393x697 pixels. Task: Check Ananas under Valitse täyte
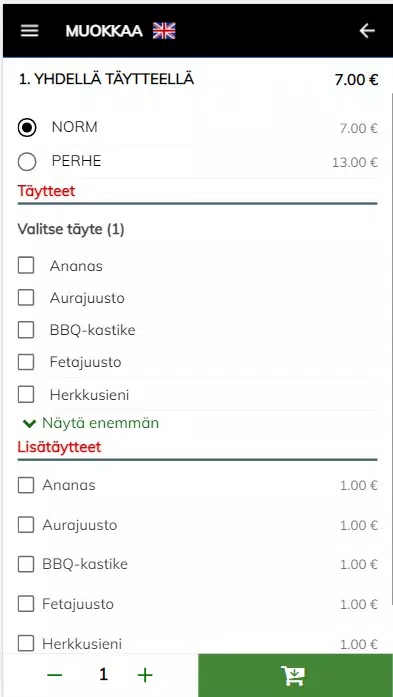[x=26, y=266]
